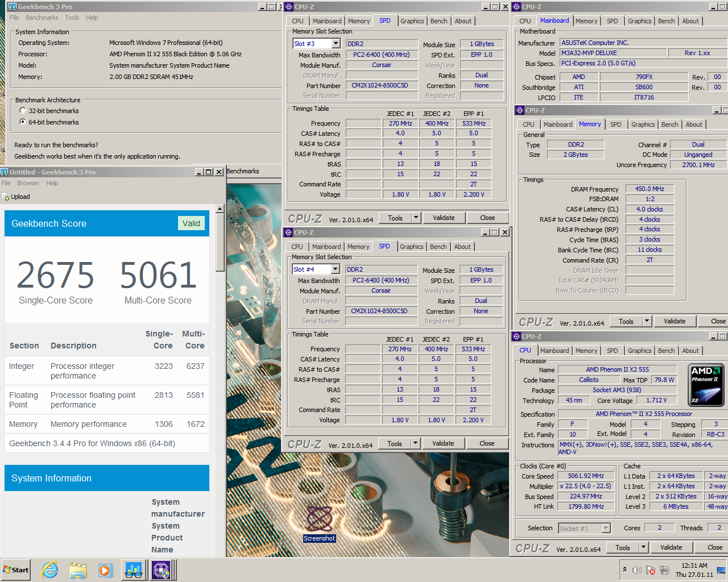Expand Tools arrow in CPU-Z CPU window
The image size is (728, 582).
tap(643, 547)
